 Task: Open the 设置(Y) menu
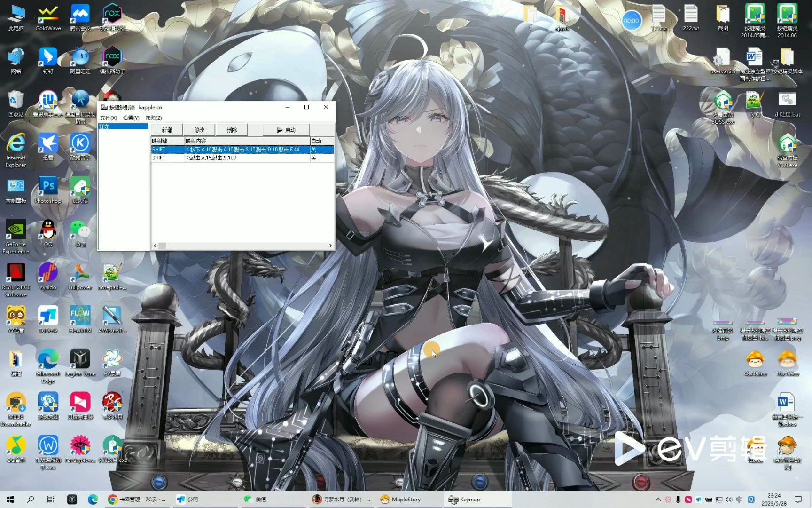point(131,118)
